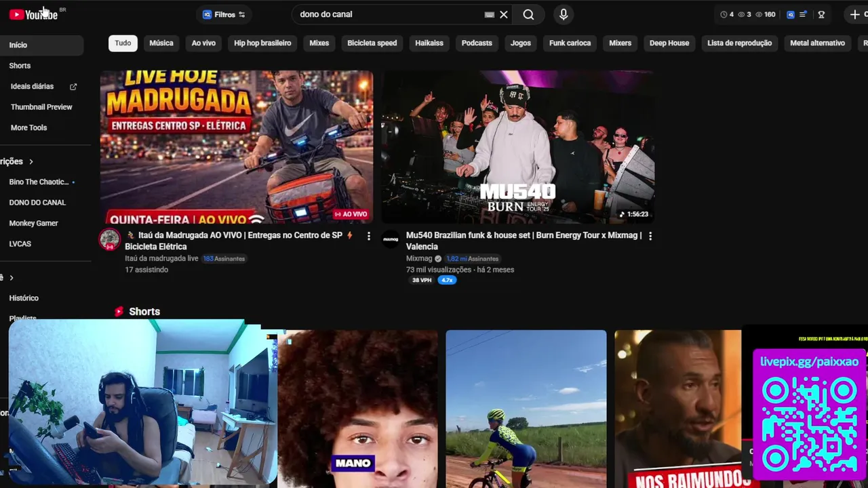The height and width of the screenshot is (488, 868).
Task: Click the clock counter icon showing 4
Action: click(727, 14)
